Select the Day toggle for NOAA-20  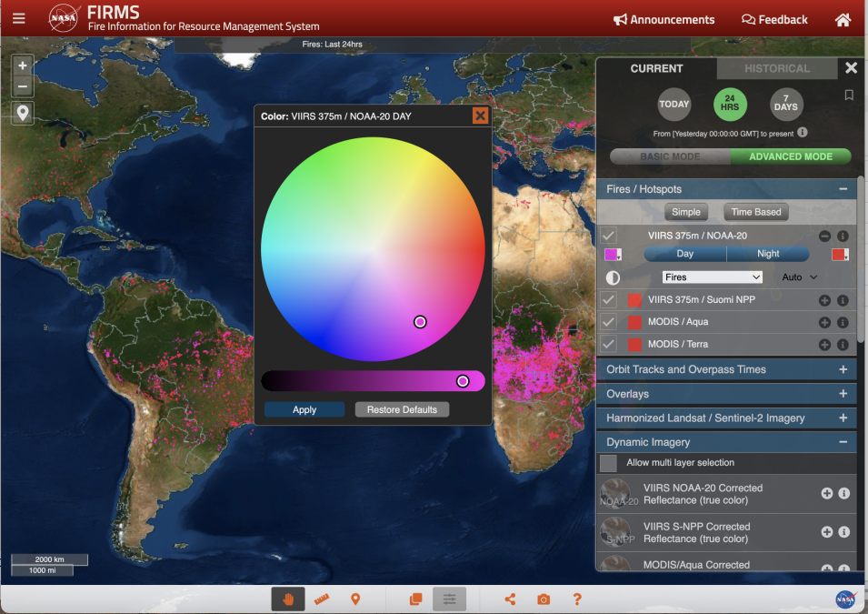click(684, 253)
